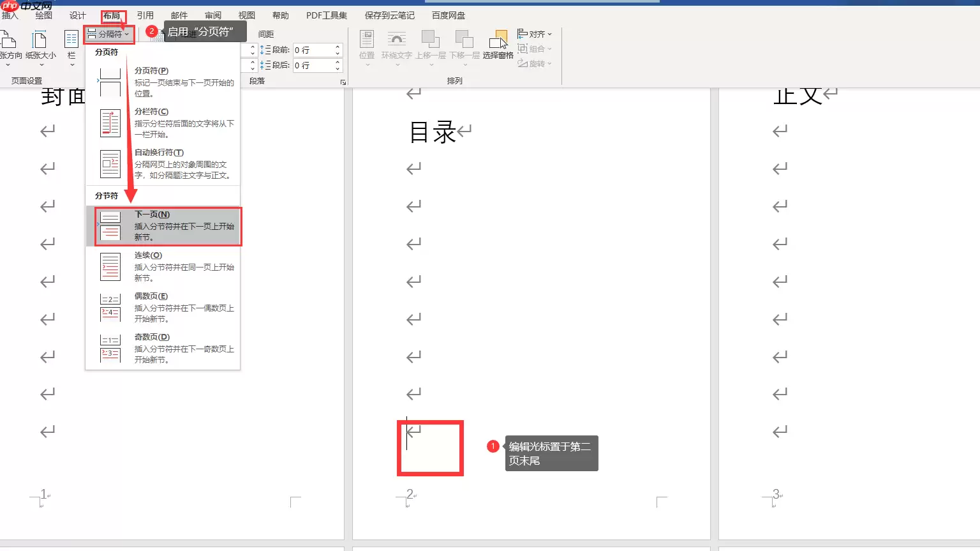This screenshot has height=551, width=980.
Task: Click page number 2 in footer
Action: pyautogui.click(x=410, y=494)
